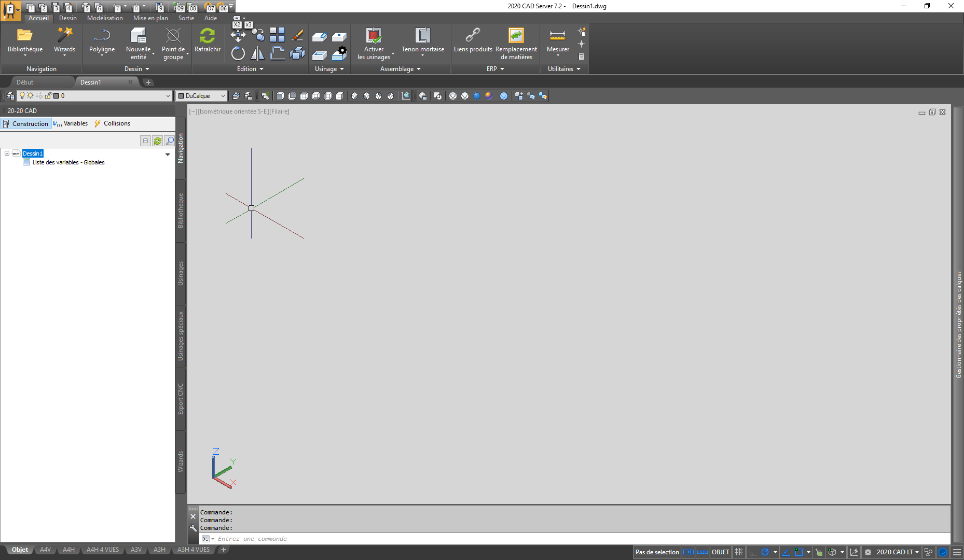Switch to the Variables panel tab
The width and height of the screenshot is (964, 560).
71,123
